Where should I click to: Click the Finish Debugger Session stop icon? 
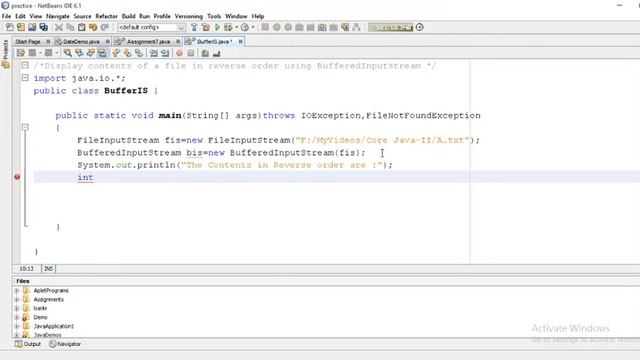pyautogui.click(x=265, y=27)
